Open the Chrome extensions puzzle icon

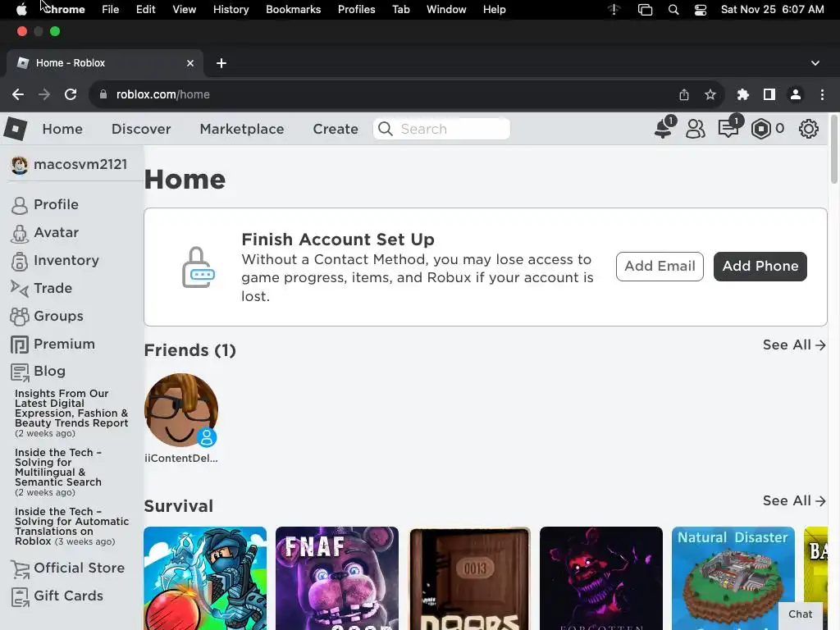[742, 95]
